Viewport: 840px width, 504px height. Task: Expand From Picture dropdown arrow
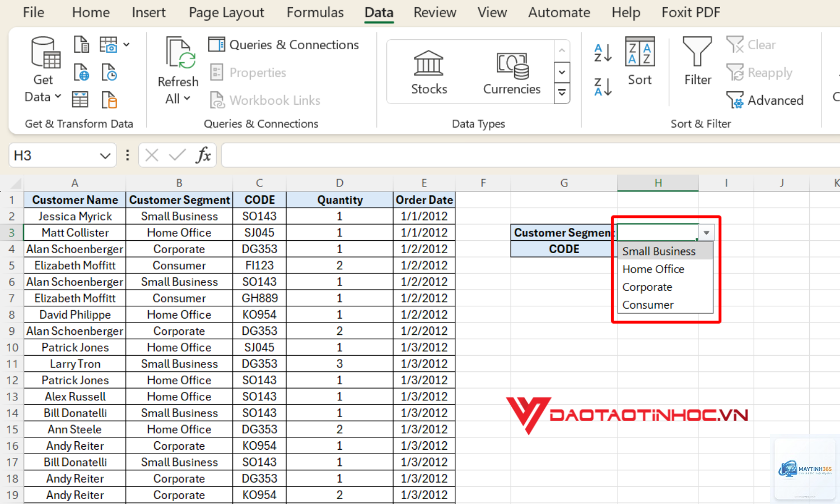pos(127,44)
